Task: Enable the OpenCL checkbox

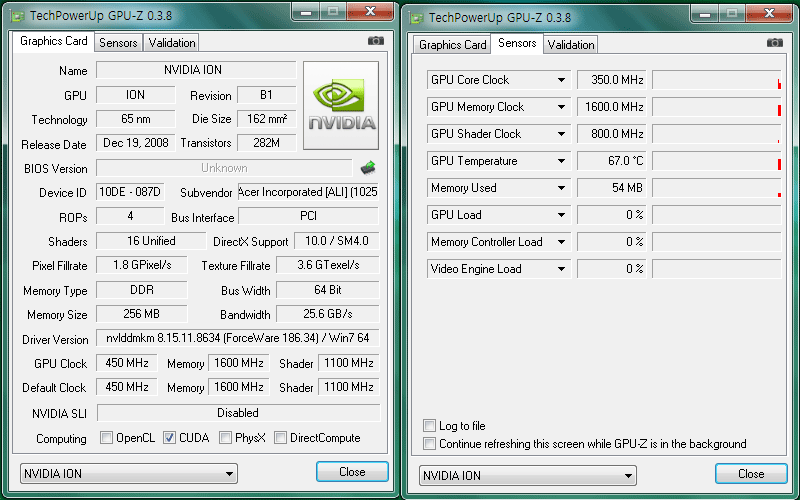Action: pos(106,438)
